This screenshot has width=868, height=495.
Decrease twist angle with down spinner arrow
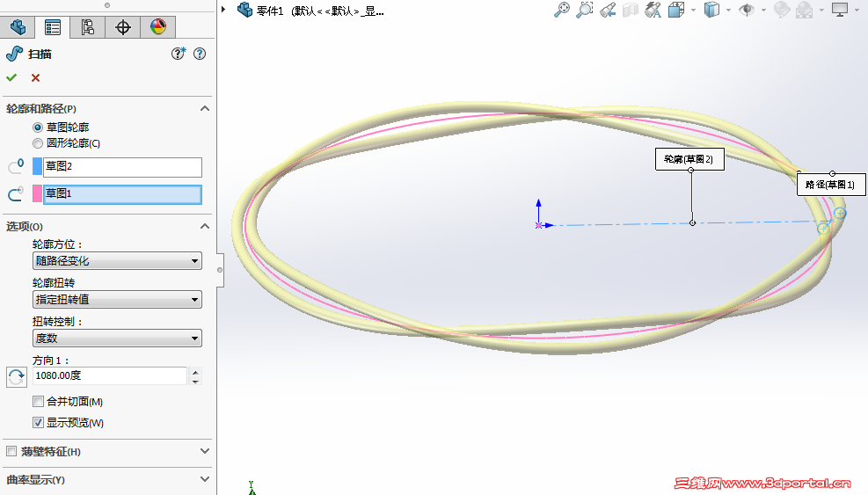click(195, 381)
